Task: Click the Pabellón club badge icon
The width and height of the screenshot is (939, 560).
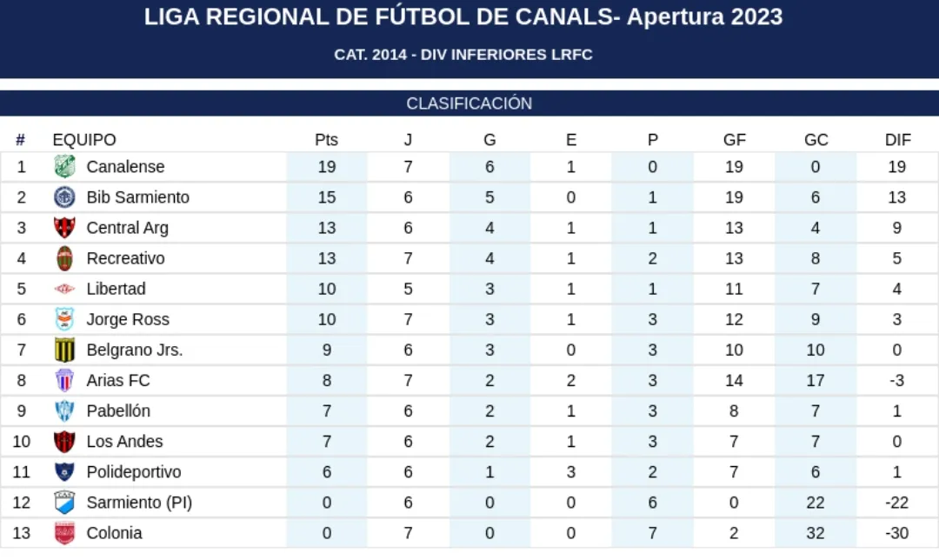Action: click(65, 410)
